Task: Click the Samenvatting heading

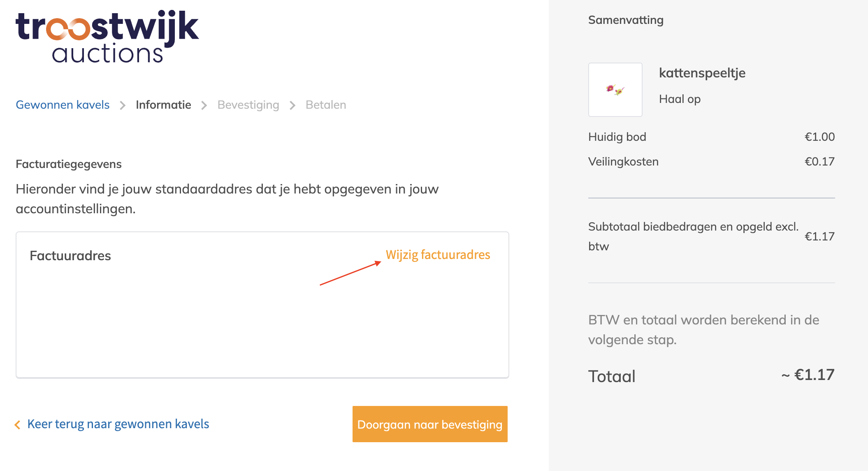Action: pyautogui.click(x=626, y=20)
